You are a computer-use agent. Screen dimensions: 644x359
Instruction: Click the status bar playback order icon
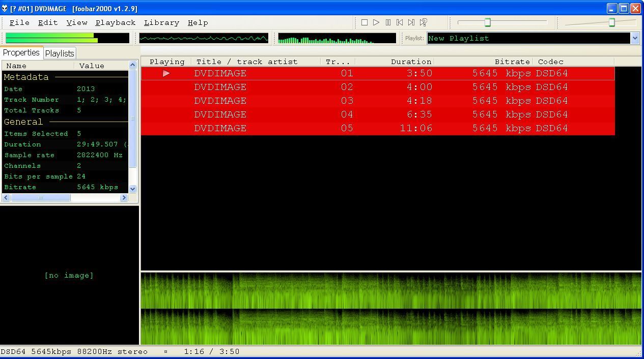tap(166, 351)
